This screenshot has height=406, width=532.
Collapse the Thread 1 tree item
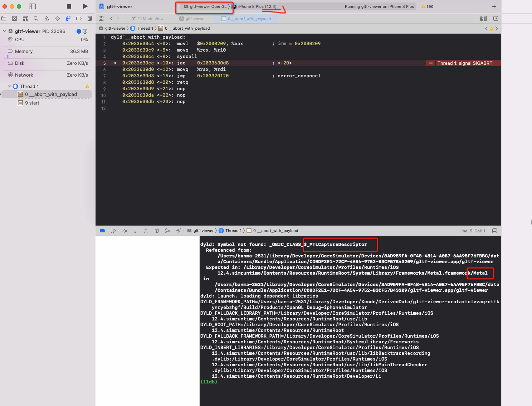tap(9, 86)
